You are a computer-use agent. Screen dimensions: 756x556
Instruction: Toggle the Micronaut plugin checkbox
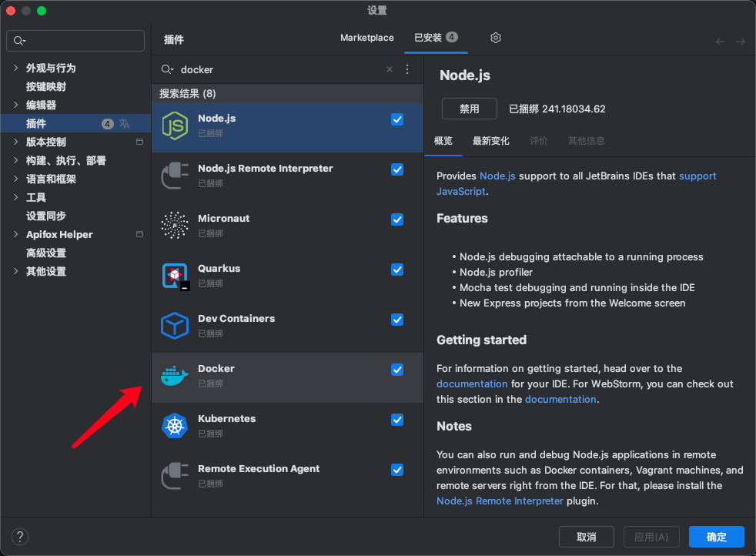click(397, 220)
